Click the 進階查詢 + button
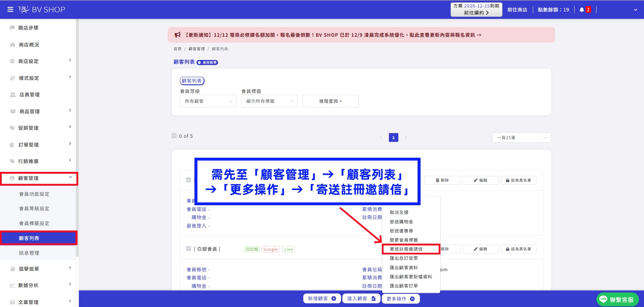Image resolution: width=644 pixels, height=307 pixels. tap(331, 101)
